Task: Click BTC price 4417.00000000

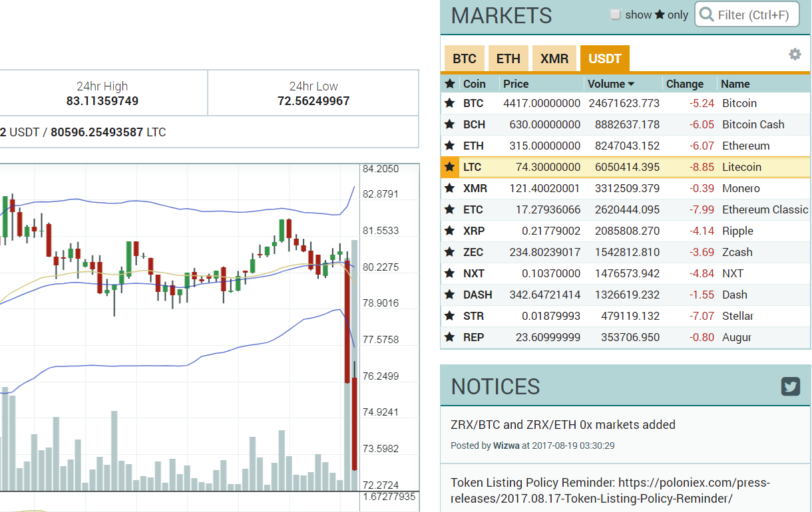Action: (542, 103)
